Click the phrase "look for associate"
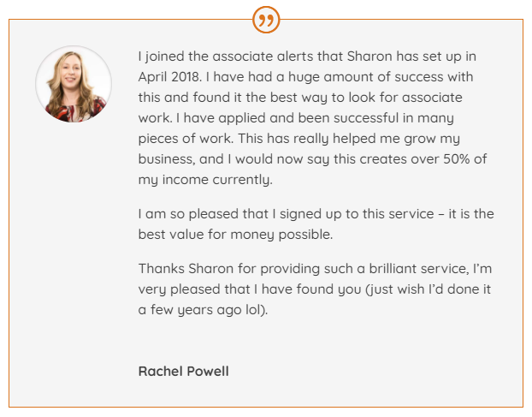 [405, 98]
